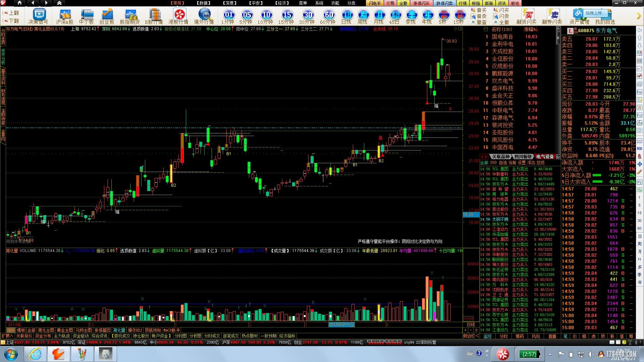Viewport: 644px width, 362px height.
Task: Click 普买 normal buy button
Action: 479,10
